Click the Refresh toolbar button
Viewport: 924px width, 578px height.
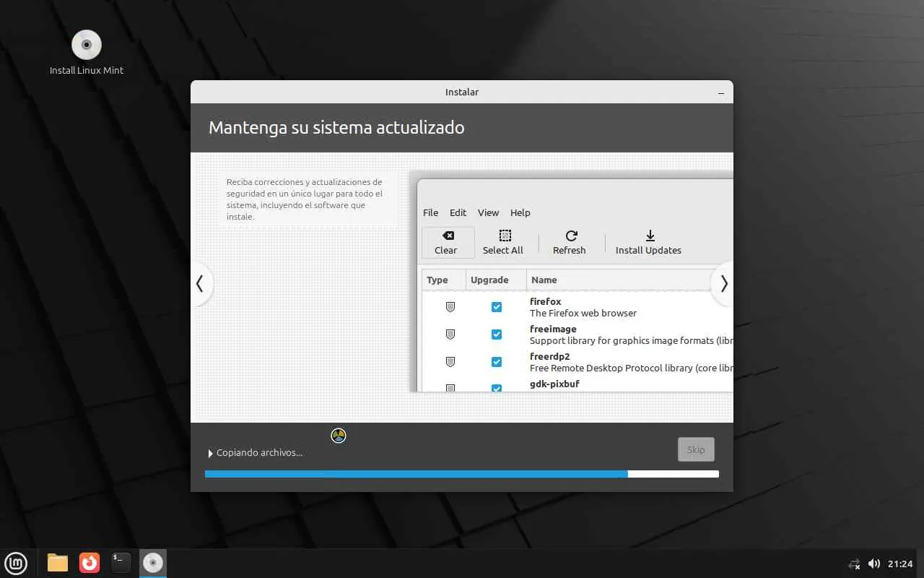[570, 243]
